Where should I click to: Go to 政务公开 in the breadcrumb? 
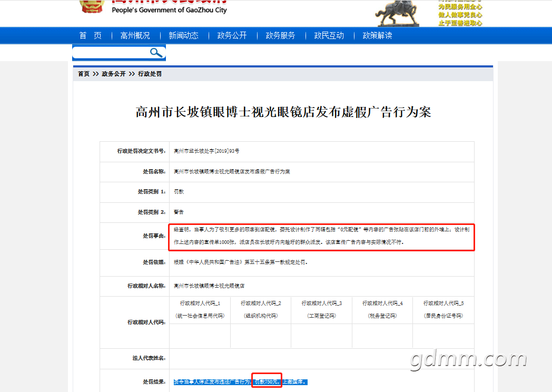pos(114,74)
